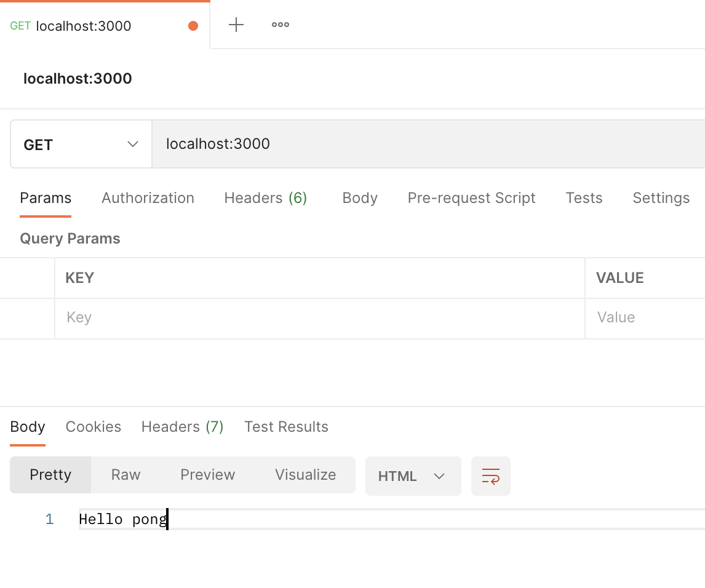
Task: Open the request Settings tab
Action: point(661,198)
